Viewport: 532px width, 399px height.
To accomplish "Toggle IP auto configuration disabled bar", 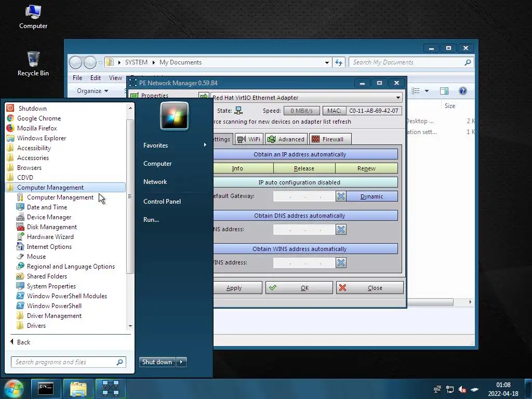I will tap(305, 182).
